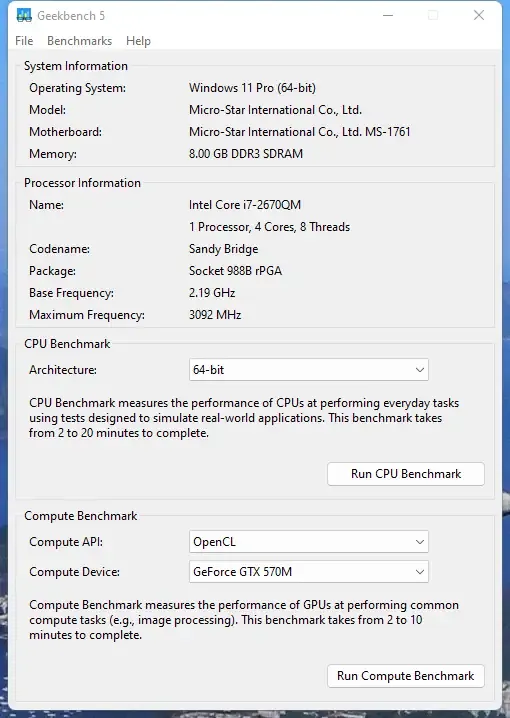Click the Model value 'Micro-Star International Co., Ltd.'
The height and width of the screenshot is (718, 510).
coord(275,110)
